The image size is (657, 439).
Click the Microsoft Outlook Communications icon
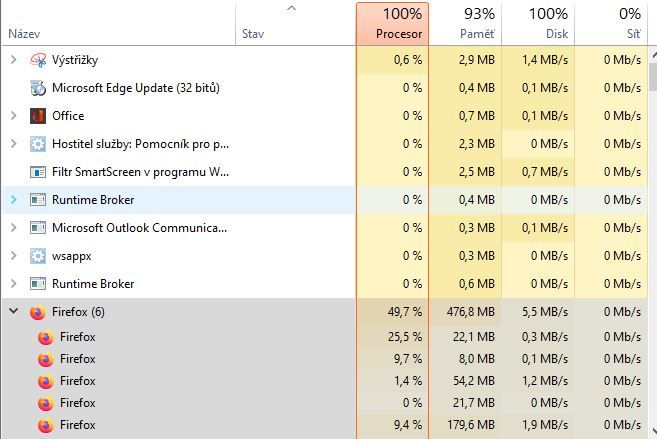tap(38, 228)
